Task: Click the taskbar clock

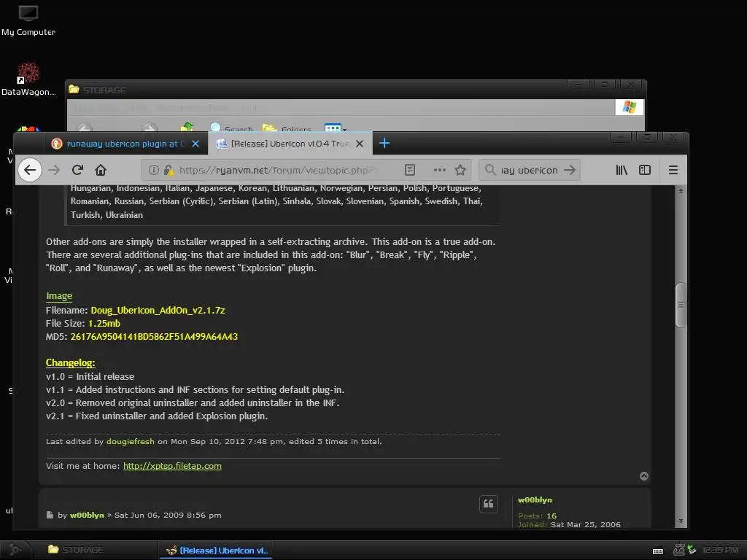Action: pos(720,550)
